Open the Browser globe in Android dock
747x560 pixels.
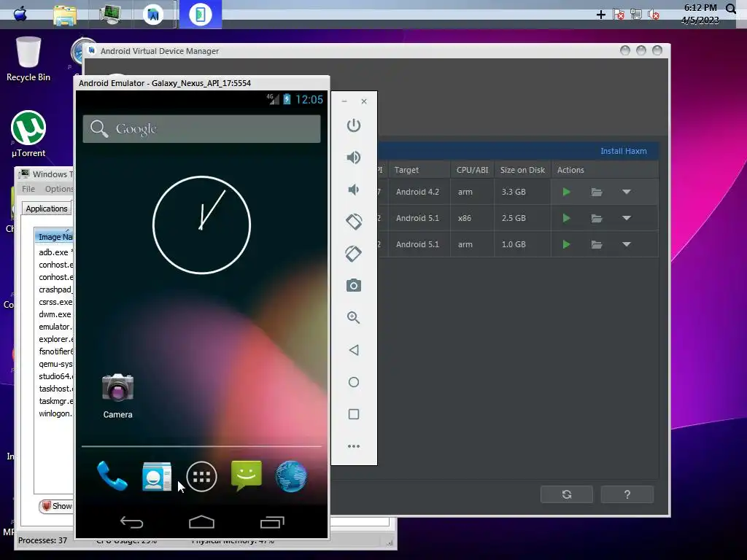pos(291,475)
